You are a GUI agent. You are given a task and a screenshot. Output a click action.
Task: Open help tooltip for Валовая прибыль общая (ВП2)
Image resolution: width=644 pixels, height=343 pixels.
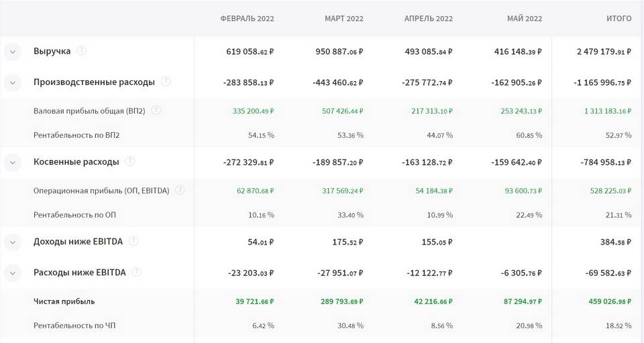[x=157, y=111]
